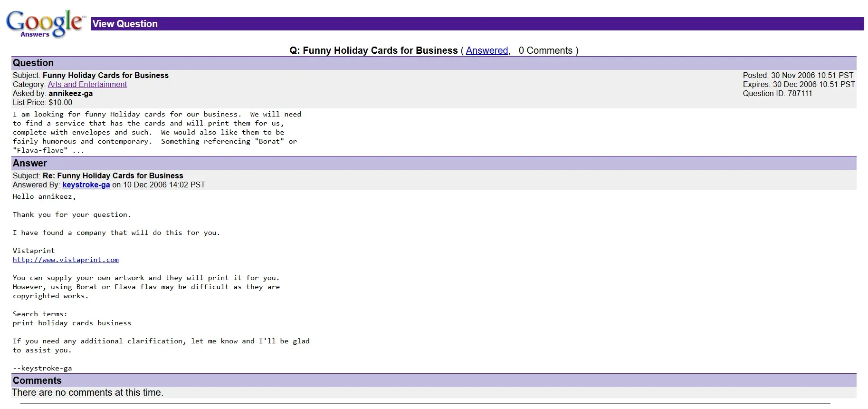Click the Posted: 30 Nov 2006 date
The image size is (868, 409).
[798, 75]
